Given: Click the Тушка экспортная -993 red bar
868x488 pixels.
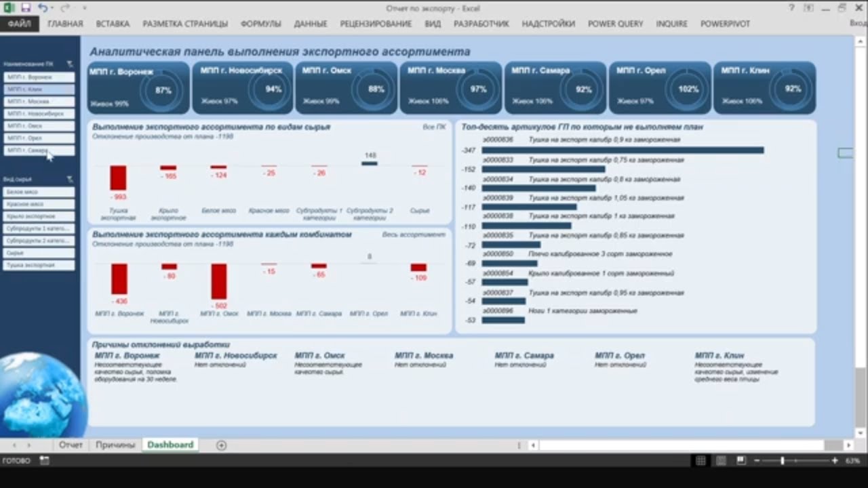Looking at the screenshot, I should point(119,178).
